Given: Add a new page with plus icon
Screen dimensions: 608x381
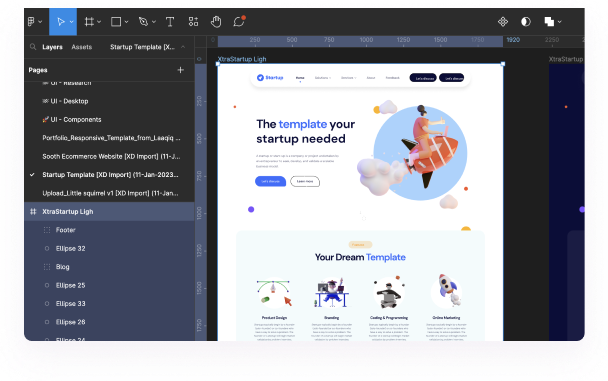Looking at the screenshot, I should pos(180,70).
